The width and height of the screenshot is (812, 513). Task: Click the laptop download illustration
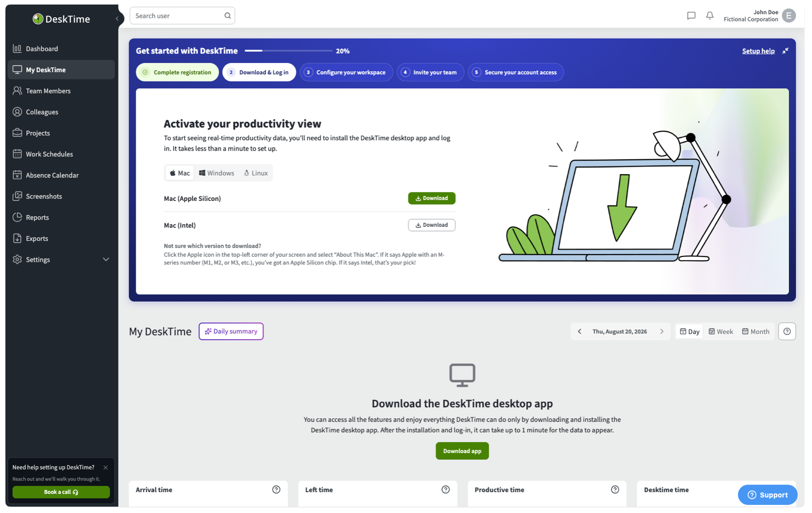615,192
